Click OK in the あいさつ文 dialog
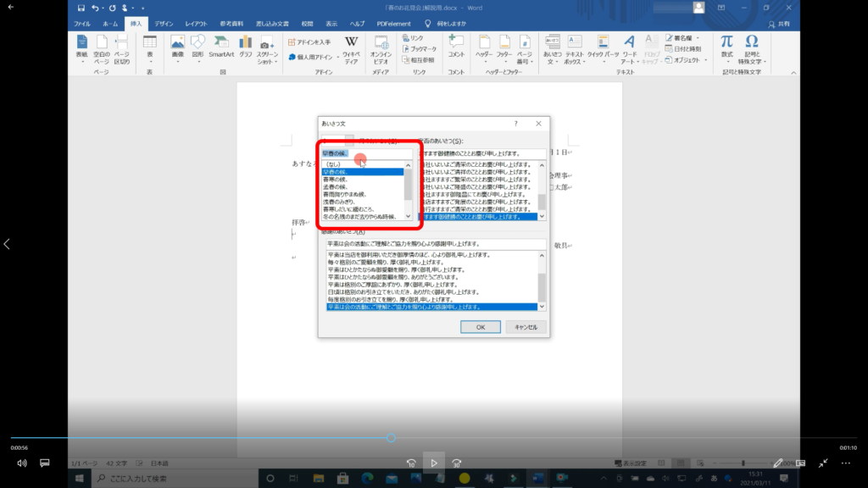Screen dimensions: 868x488 pos(480,326)
